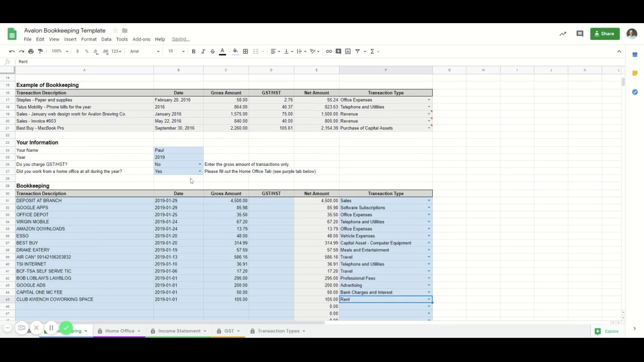Screen dimensions: 644x362
Task: Click the Explore button
Action: (x=607, y=331)
